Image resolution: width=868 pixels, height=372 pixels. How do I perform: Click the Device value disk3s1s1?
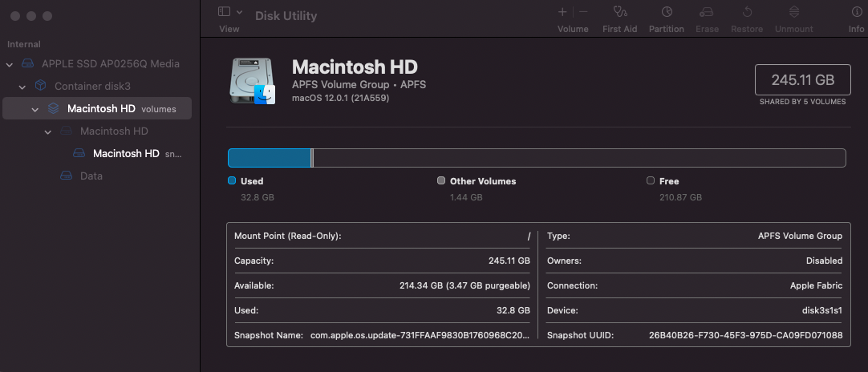[821, 310]
